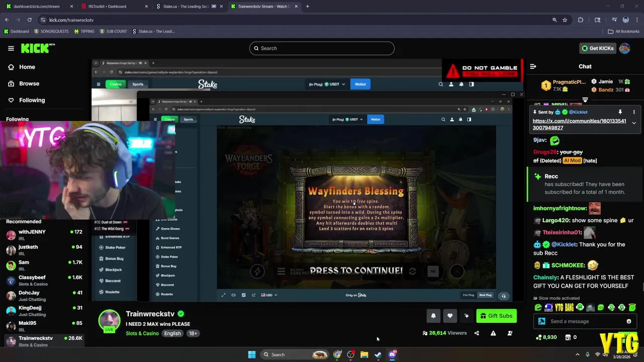
Task: Open Chrome three-dot menu
Action: (x=636, y=20)
